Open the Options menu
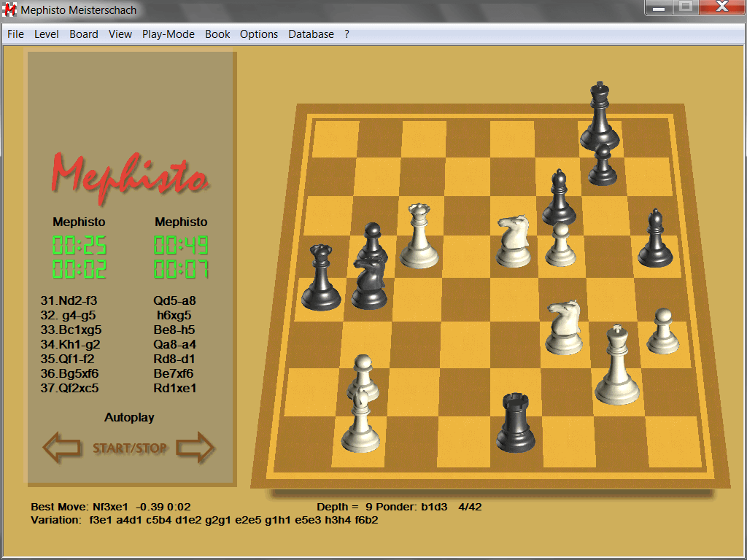The width and height of the screenshot is (747, 560). (x=259, y=34)
